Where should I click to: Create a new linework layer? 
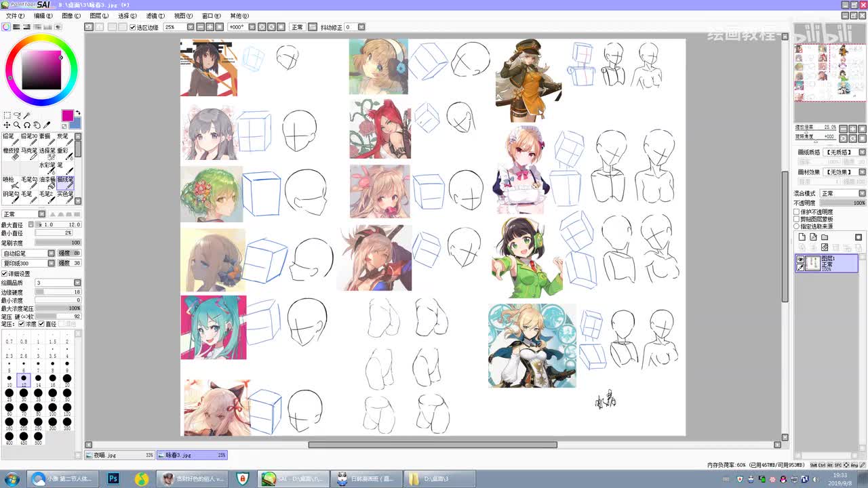point(813,237)
